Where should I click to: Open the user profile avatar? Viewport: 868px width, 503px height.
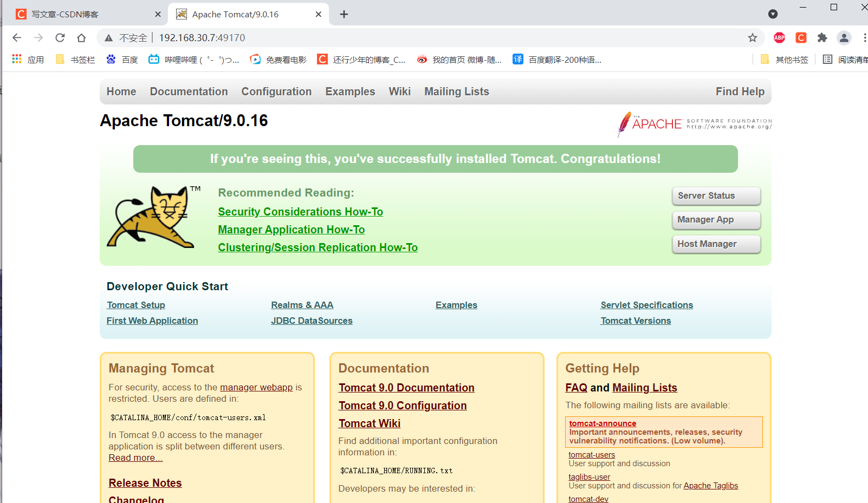click(x=844, y=38)
